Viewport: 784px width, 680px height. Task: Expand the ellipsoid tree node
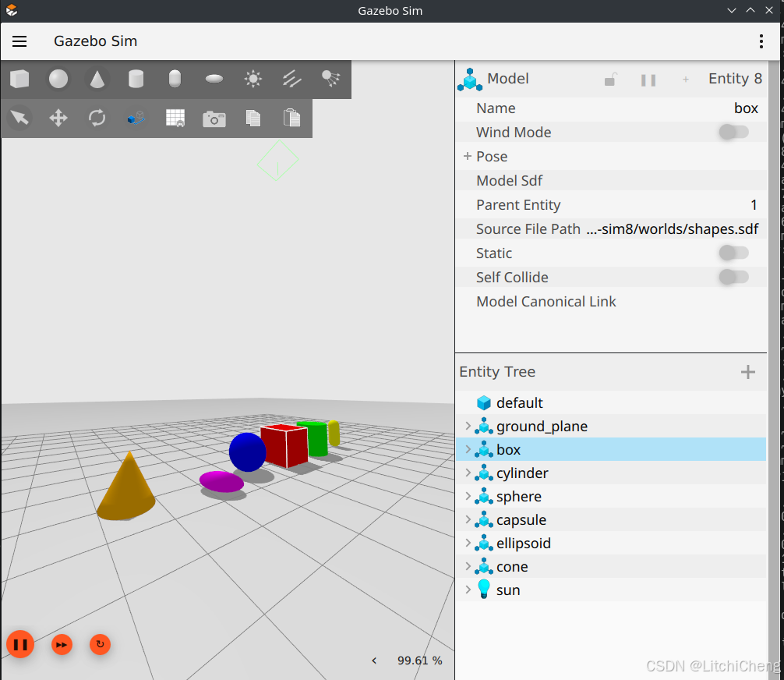pos(468,543)
